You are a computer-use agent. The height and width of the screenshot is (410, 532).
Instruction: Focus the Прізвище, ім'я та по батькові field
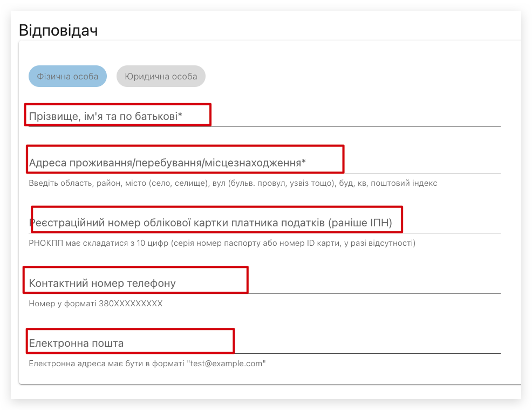click(x=264, y=116)
